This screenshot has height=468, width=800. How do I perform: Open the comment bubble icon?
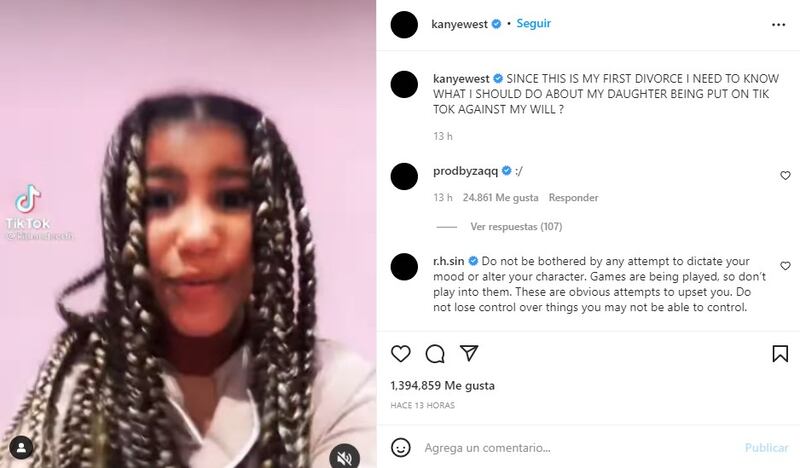click(x=435, y=354)
